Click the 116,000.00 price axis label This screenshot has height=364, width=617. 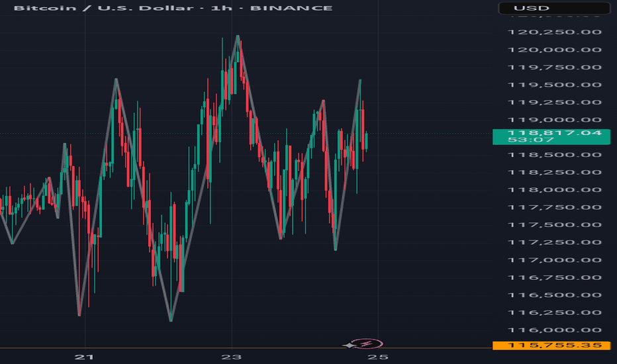coord(555,330)
